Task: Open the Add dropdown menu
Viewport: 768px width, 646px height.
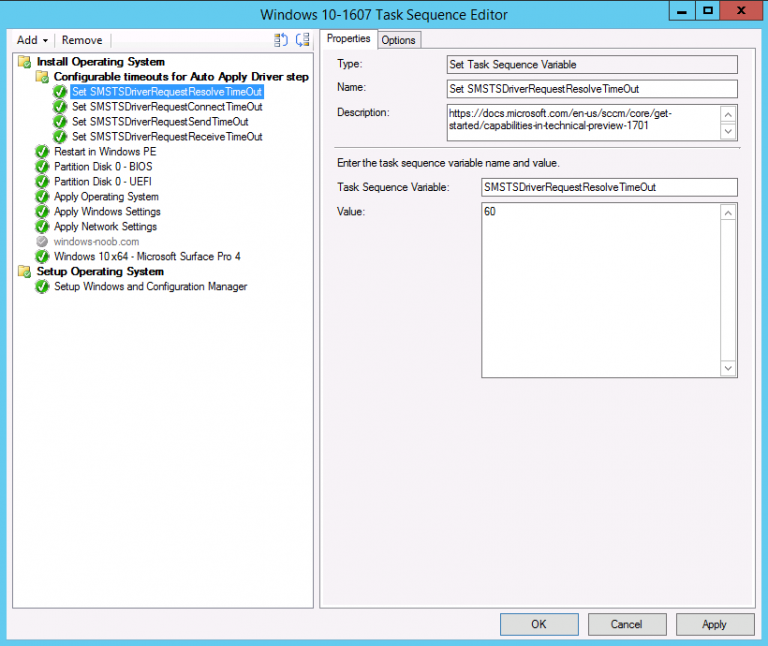Action: (32, 40)
